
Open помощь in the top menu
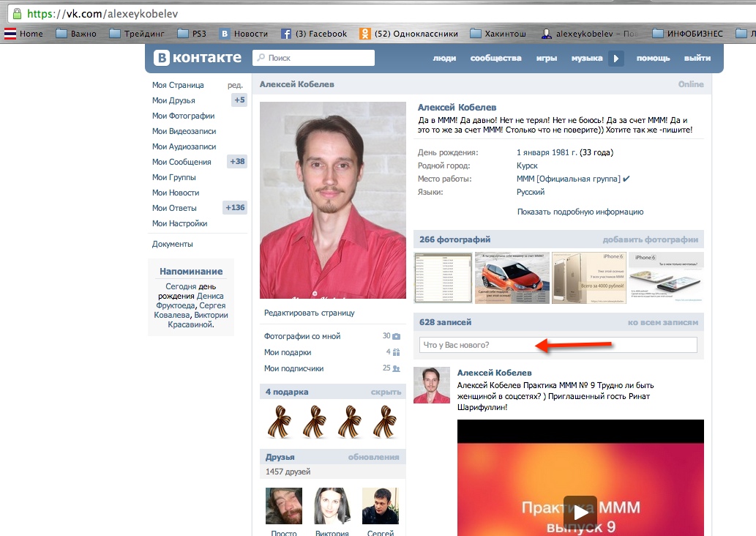pyautogui.click(x=653, y=58)
